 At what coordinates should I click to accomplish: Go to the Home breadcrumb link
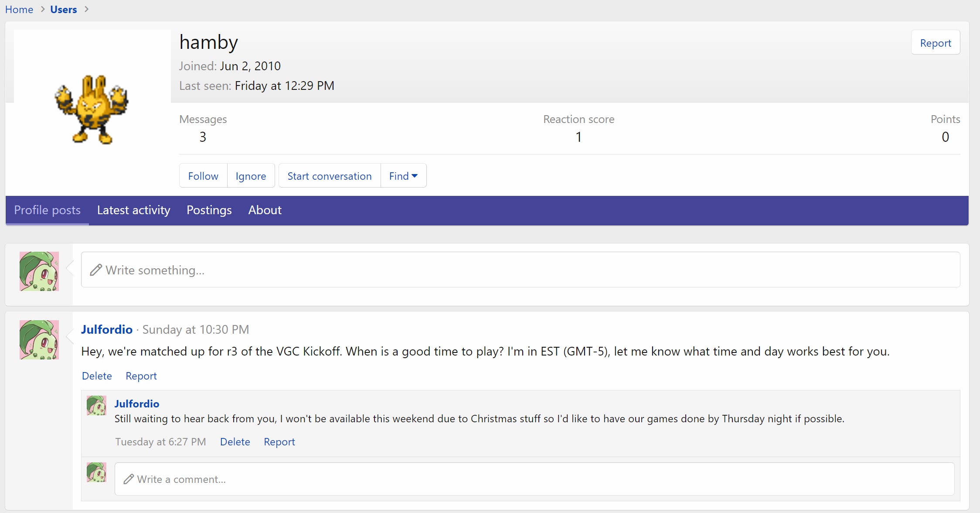19,9
